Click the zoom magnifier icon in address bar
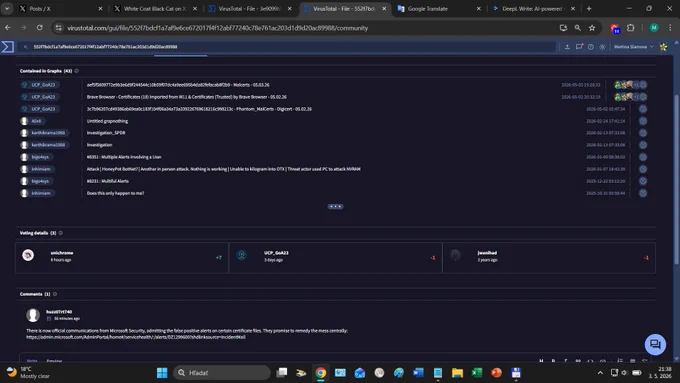 [578, 28]
